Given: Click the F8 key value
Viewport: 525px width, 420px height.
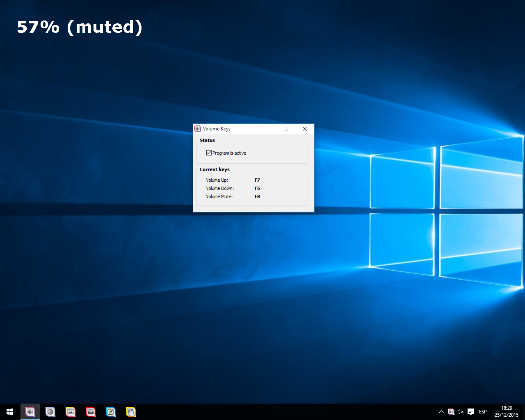Looking at the screenshot, I should click(x=257, y=196).
